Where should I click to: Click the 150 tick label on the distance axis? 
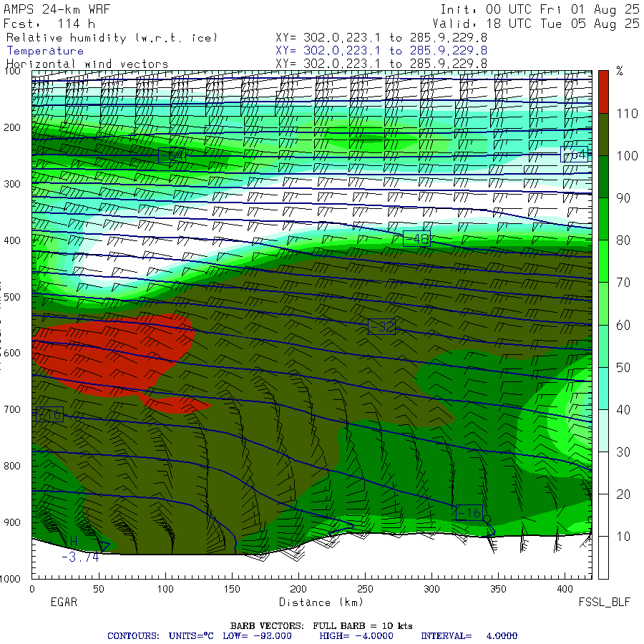point(232,590)
